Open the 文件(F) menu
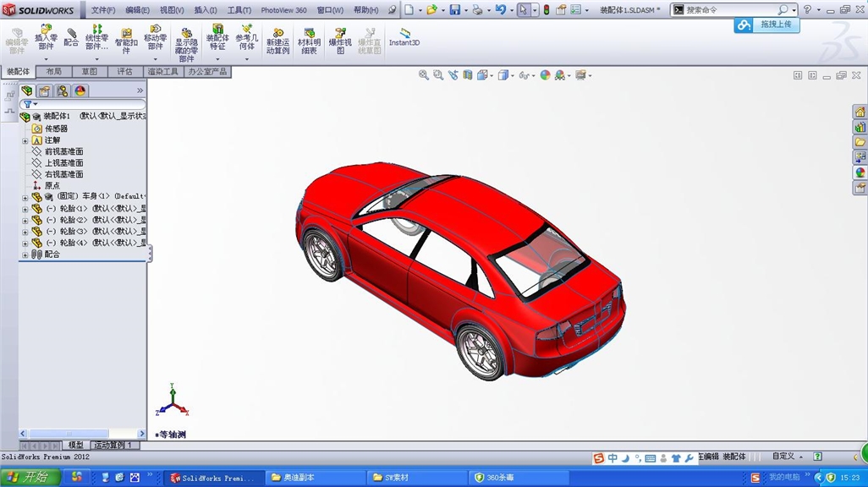This screenshot has height=487, width=868. [103, 10]
